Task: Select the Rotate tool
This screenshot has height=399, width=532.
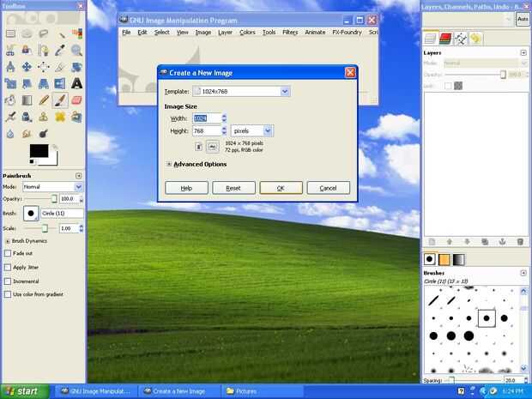Action: 76,67
